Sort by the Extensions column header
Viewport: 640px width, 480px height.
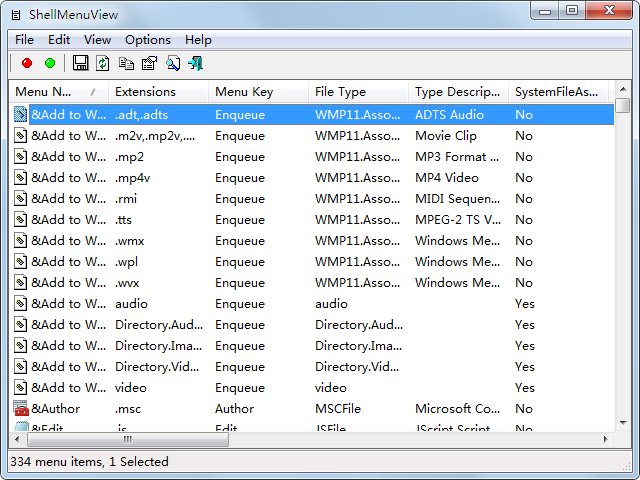click(158, 92)
